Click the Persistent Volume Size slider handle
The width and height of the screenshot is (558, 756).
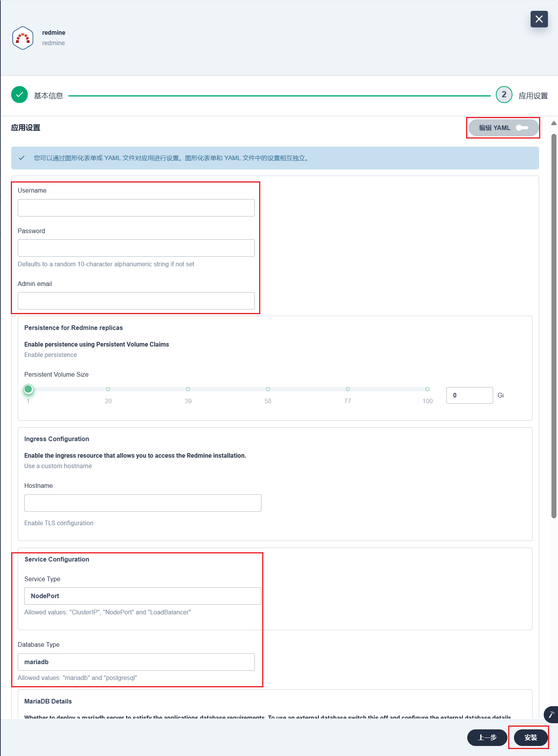[x=29, y=389]
